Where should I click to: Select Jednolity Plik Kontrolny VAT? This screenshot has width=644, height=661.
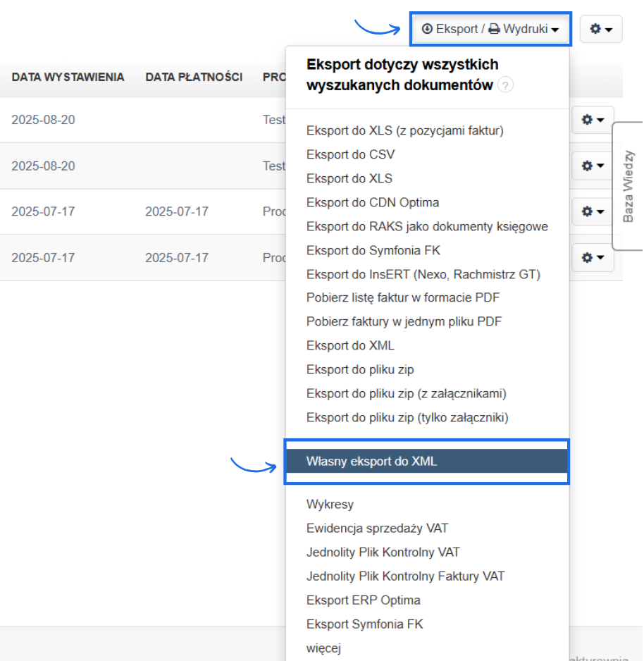(x=383, y=552)
